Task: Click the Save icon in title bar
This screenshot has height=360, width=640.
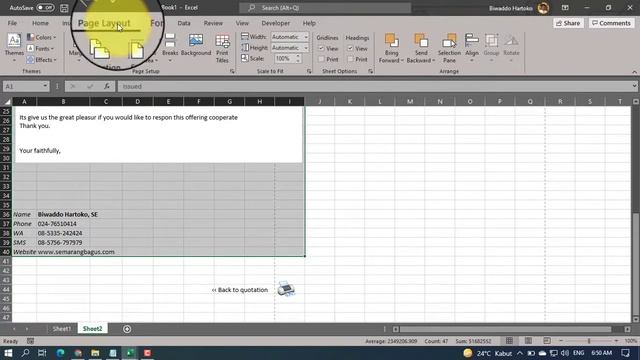Action: coord(64,8)
